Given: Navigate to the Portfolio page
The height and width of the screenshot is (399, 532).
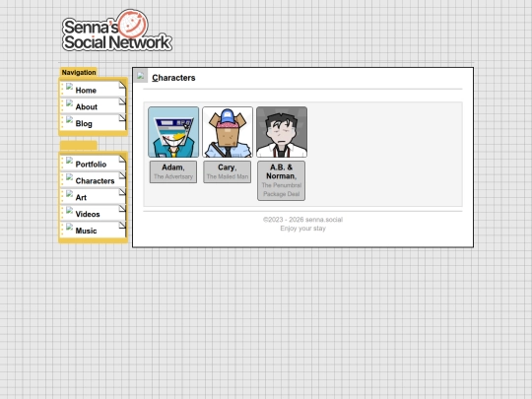Looking at the screenshot, I should [x=93, y=164].
